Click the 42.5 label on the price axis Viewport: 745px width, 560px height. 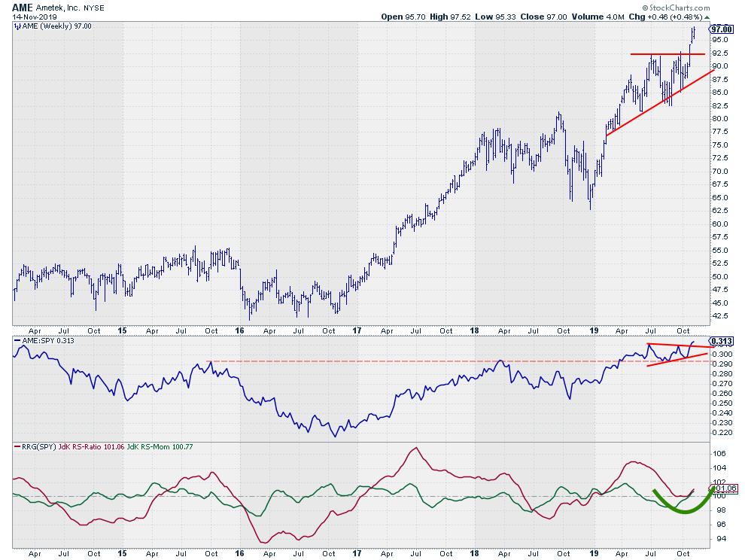pyautogui.click(x=719, y=315)
